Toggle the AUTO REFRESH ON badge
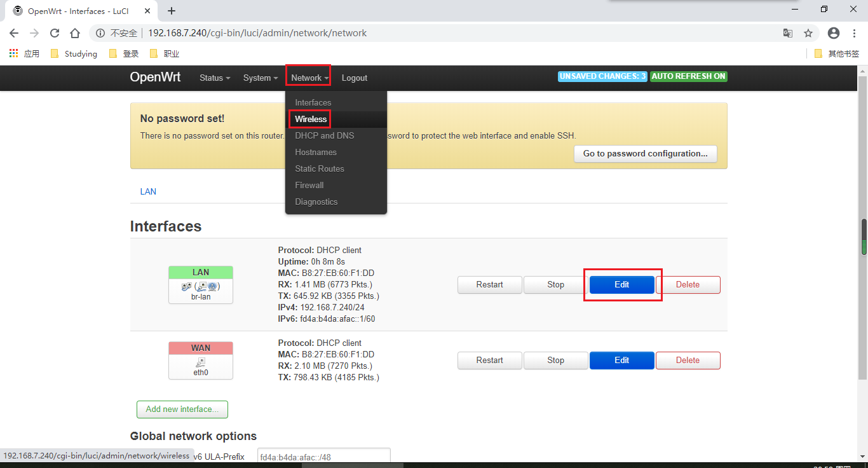 click(x=689, y=76)
